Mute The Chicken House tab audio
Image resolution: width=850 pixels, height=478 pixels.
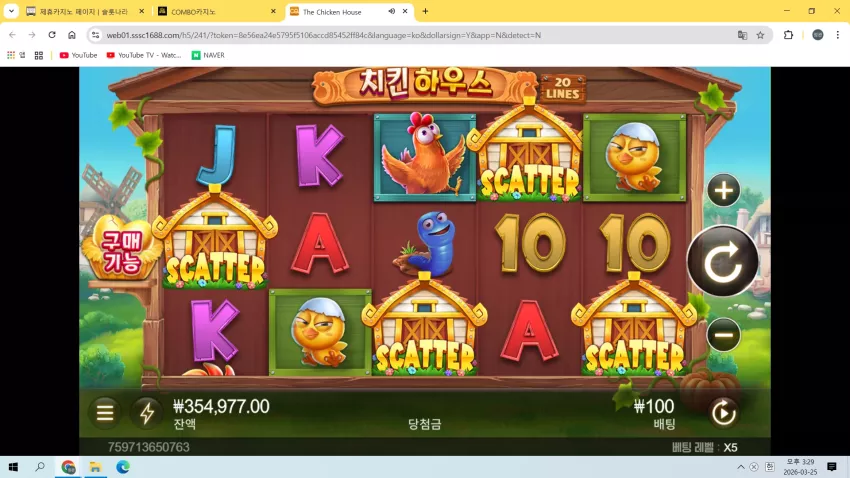pyautogui.click(x=391, y=11)
